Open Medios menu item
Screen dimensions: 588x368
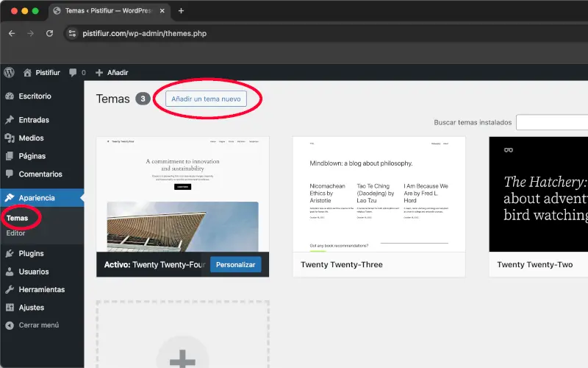point(31,138)
